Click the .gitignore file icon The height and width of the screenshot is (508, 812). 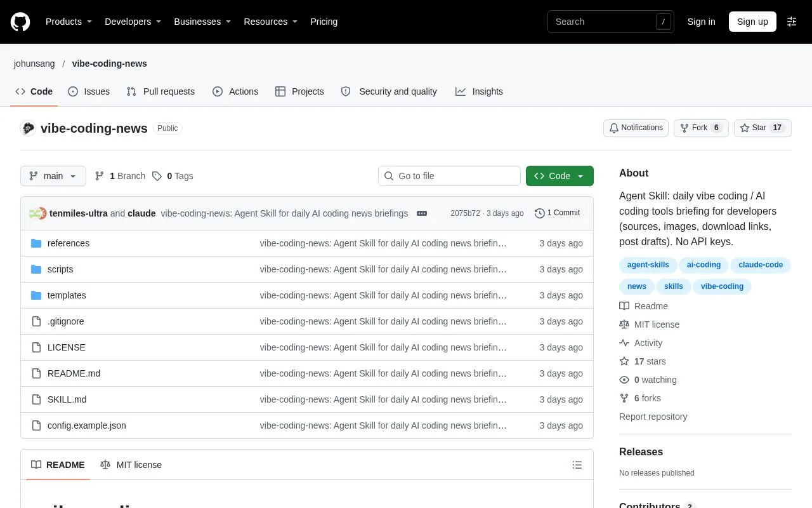(36, 321)
